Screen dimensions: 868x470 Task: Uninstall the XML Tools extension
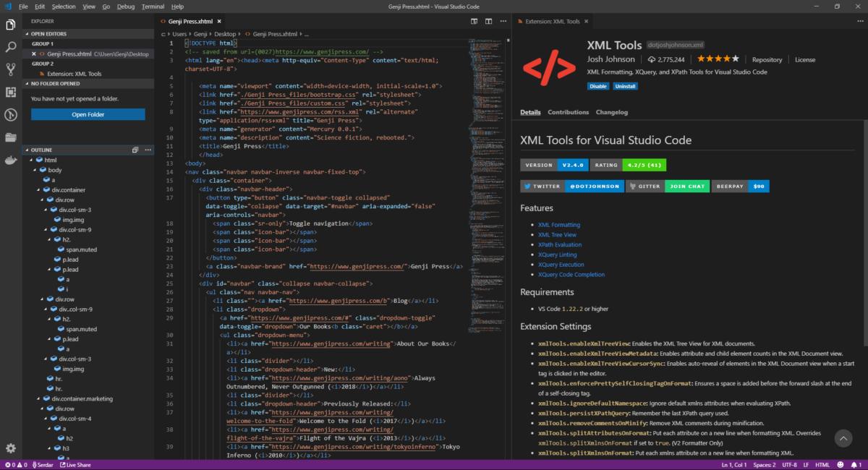[625, 86]
